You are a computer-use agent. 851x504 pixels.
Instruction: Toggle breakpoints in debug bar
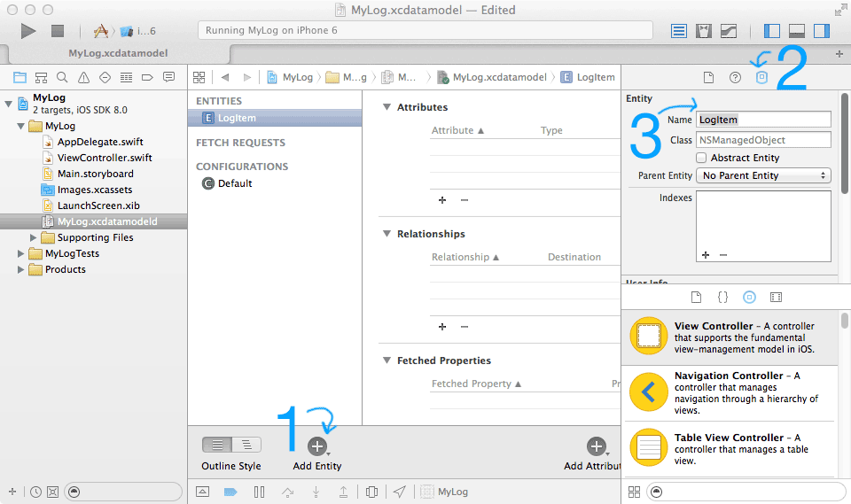click(230, 492)
